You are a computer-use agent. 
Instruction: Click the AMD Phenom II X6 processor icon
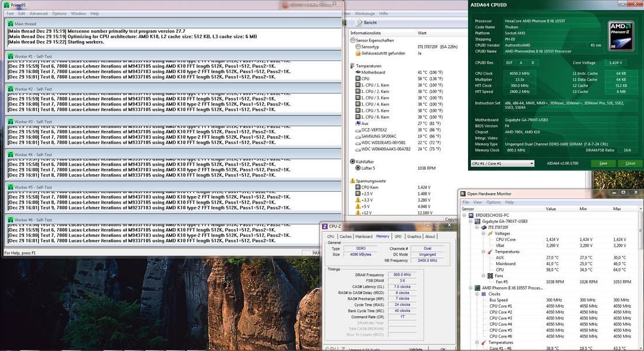pyautogui.click(x=477, y=288)
